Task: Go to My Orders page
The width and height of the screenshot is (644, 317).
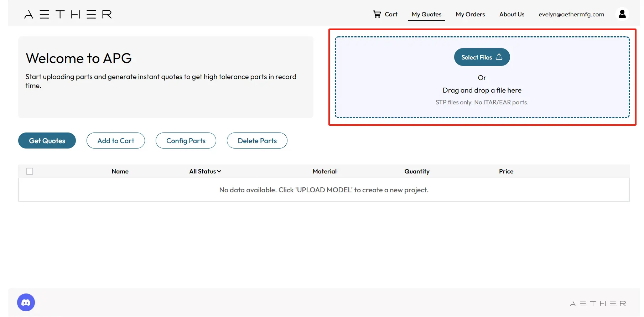Action: click(470, 14)
